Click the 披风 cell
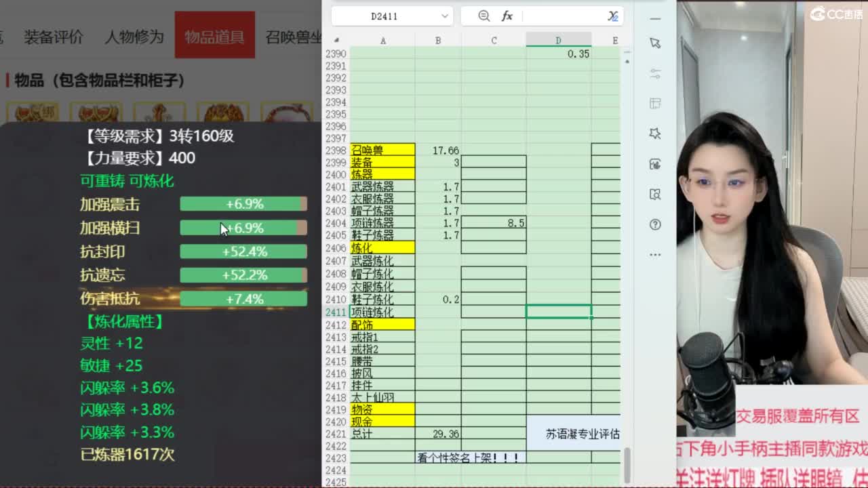This screenshot has width=868, height=488. pos(382,373)
